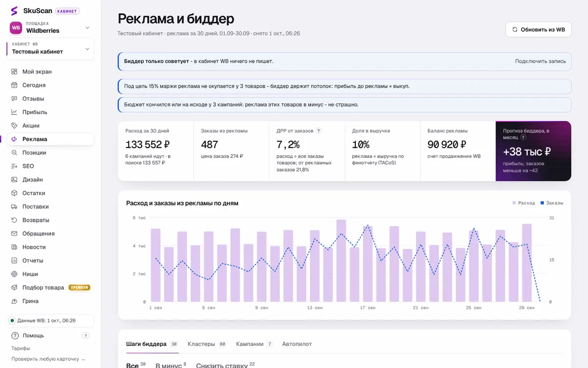Open the Кампании tab

tap(254, 344)
